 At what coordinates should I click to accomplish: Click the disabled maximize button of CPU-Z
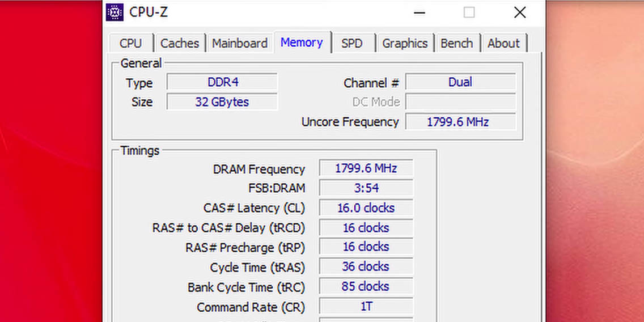[x=469, y=12]
